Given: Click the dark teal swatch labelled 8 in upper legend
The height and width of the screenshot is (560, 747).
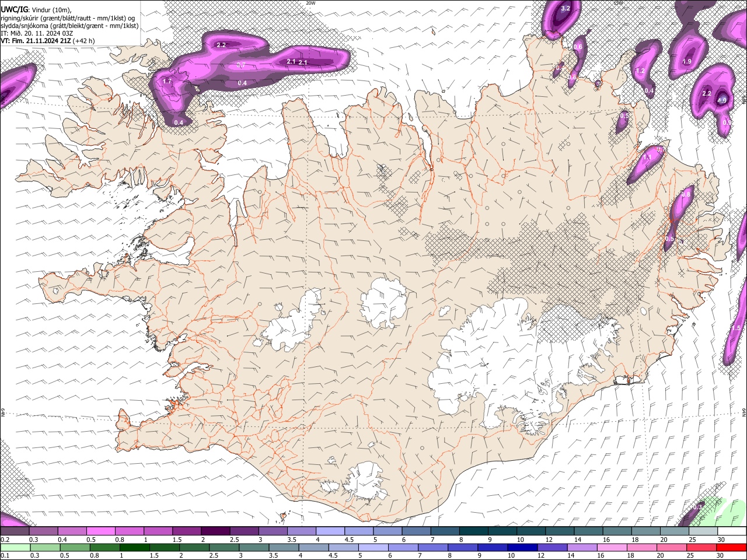Looking at the screenshot, I should (x=473, y=531).
